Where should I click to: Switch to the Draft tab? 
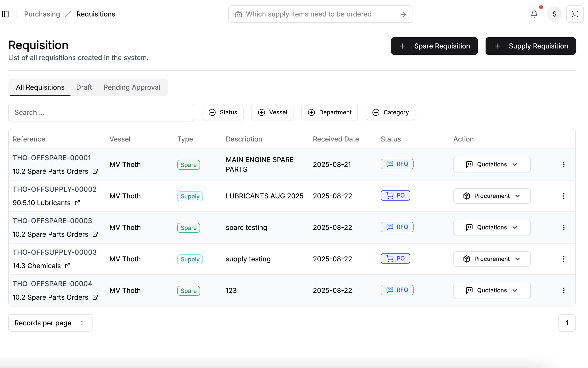pyautogui.click(x=84, y=87)
